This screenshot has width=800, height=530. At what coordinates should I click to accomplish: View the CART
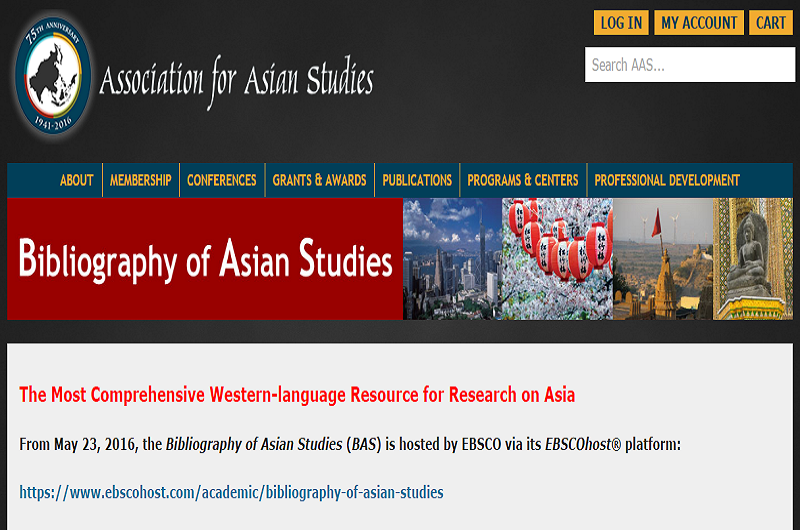pos(770,23)
